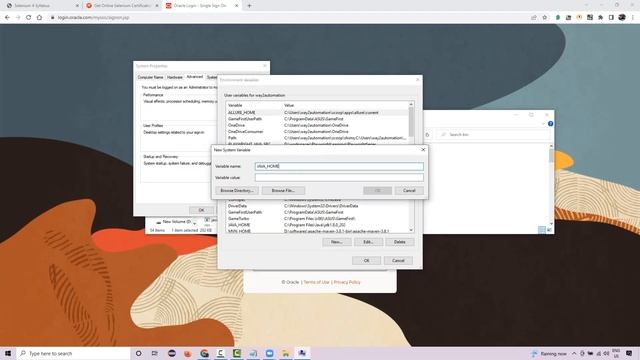
Task: Expand New Volume (D:) dropdown in File Explorer
Action: tap(195, 222)
